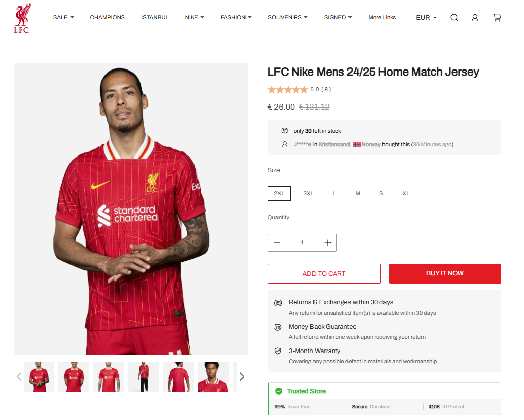Decrease quantity with the minus icon

pos(277,243)
